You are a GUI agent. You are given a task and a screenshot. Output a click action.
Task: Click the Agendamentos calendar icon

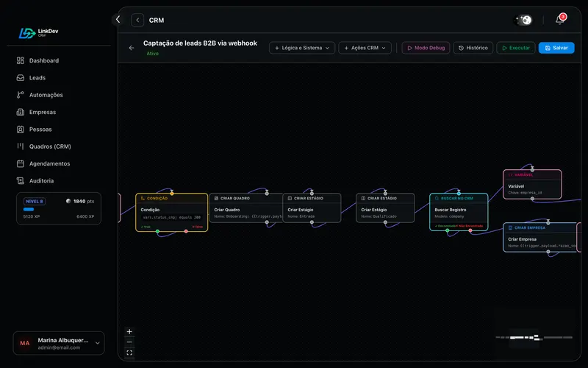[x=21, y=163]
